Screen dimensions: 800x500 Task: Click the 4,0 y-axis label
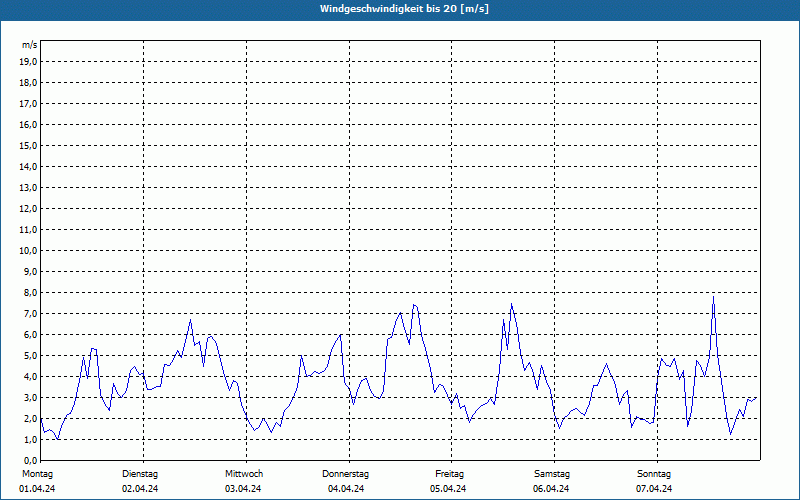[30, 377]
